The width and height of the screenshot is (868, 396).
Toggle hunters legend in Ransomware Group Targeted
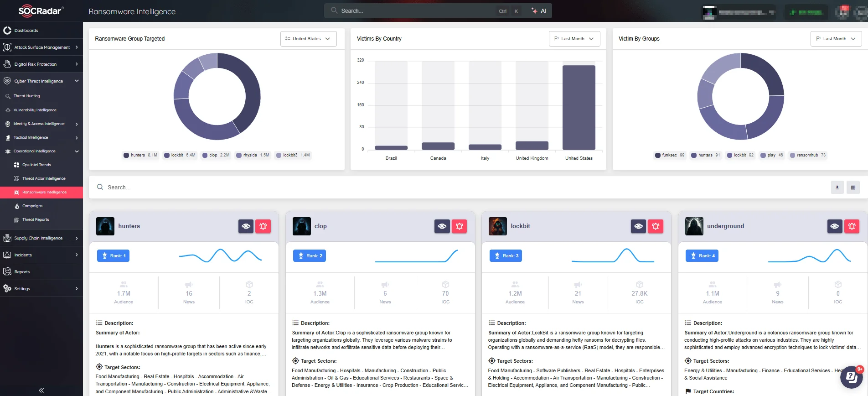(140, 155)
